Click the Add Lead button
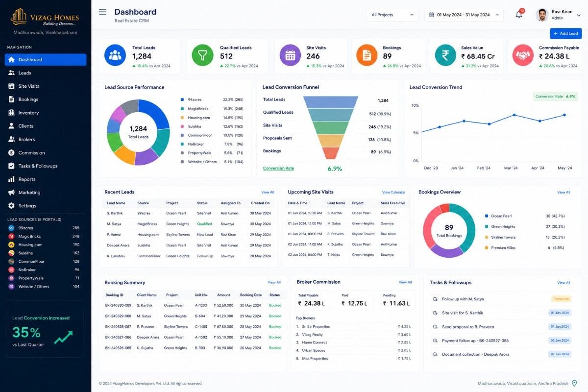588x392 pixels. pyautogui.click(x=566, y=33)
